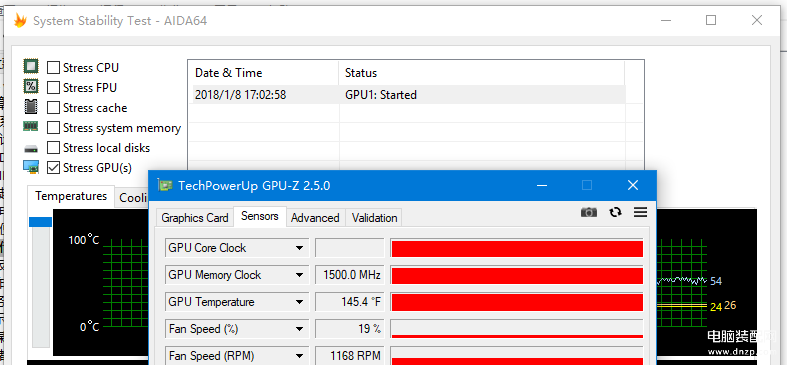Click the yellow 24 temperature reading on graph

716,306
